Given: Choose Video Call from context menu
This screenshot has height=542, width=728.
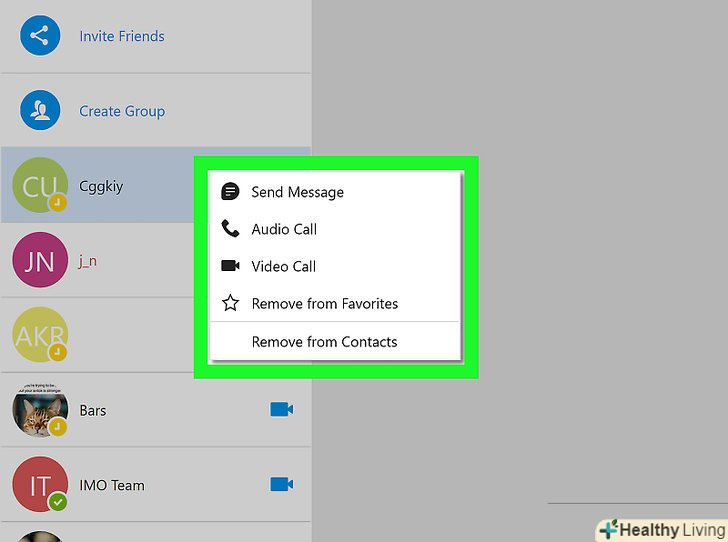Looking at the screenshot, I should pyautogui.click(x=334, y=266).
